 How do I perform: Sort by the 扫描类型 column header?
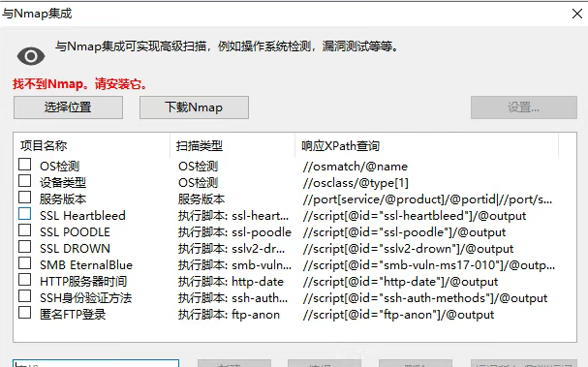pos(232,145)
